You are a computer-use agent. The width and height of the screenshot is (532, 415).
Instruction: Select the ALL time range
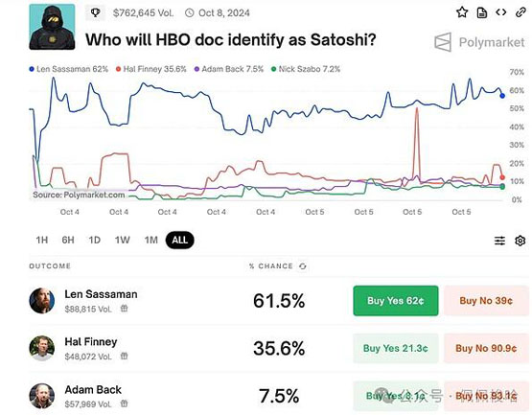pyautogui.click(x=180, y=241)
